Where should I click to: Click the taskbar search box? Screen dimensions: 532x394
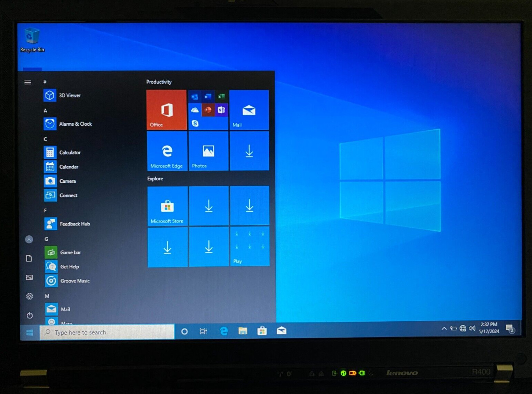(107, 332)
